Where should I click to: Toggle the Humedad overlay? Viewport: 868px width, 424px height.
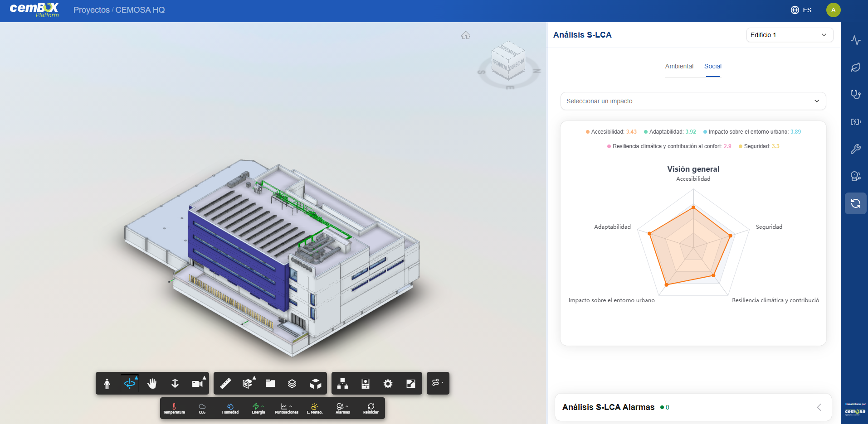(x=230, y=408)
